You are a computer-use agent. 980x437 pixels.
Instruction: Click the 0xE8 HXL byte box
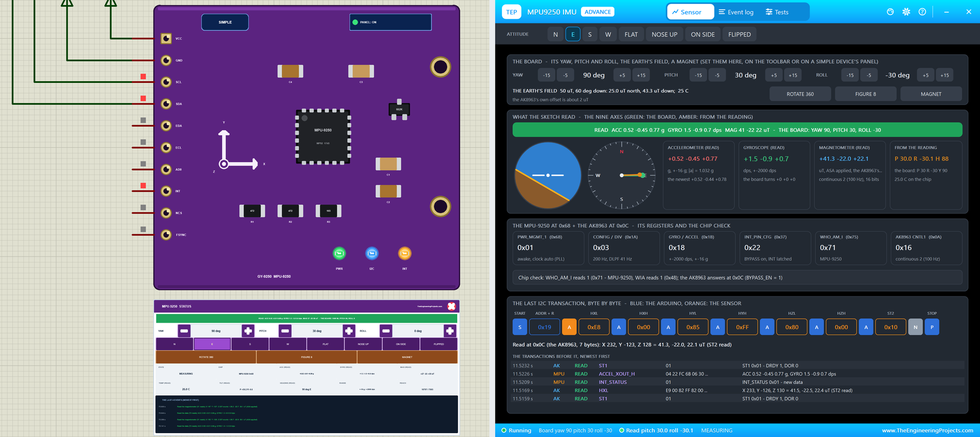point(594,327)
